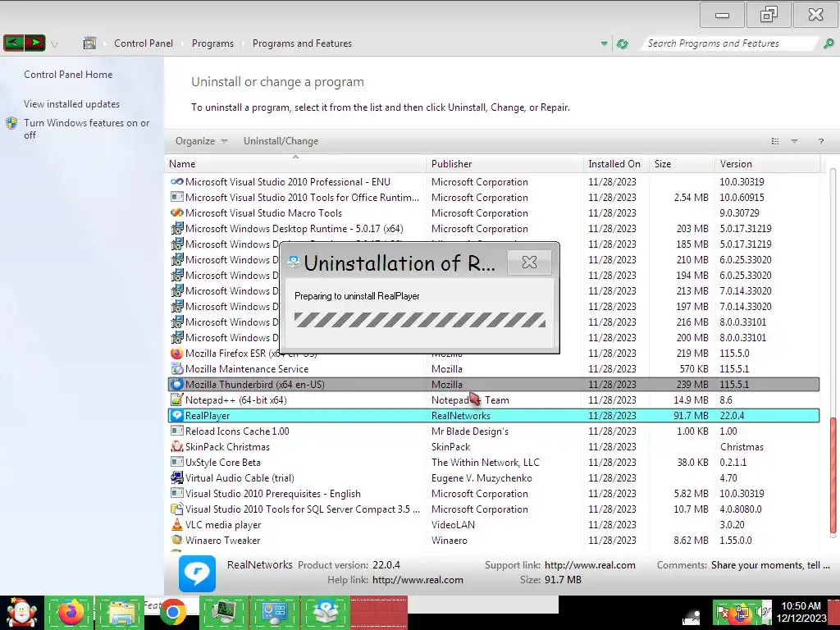Click the Uninstall/Change toolbar button
Screen dimensions: 840x630
pos(281,141)
